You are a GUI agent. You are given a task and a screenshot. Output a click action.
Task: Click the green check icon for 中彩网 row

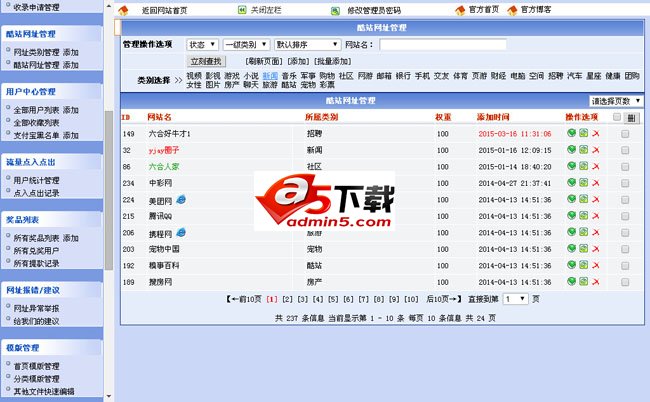572,182
